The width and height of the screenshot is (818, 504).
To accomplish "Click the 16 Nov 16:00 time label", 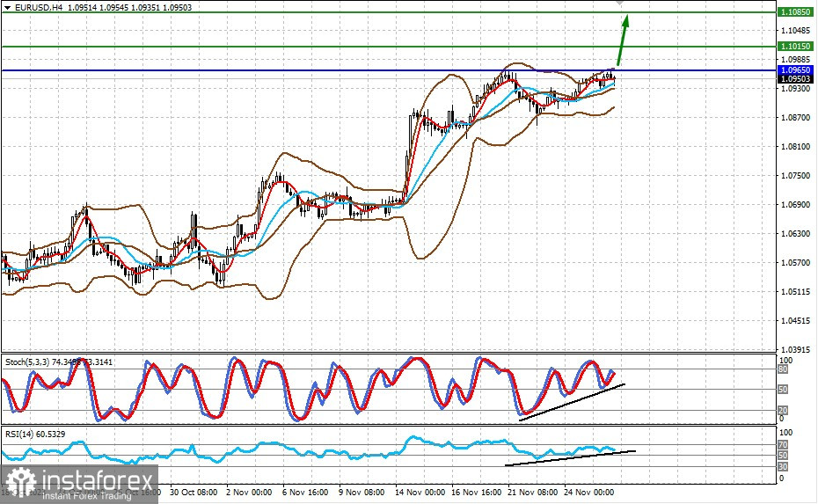I will 477,493.
